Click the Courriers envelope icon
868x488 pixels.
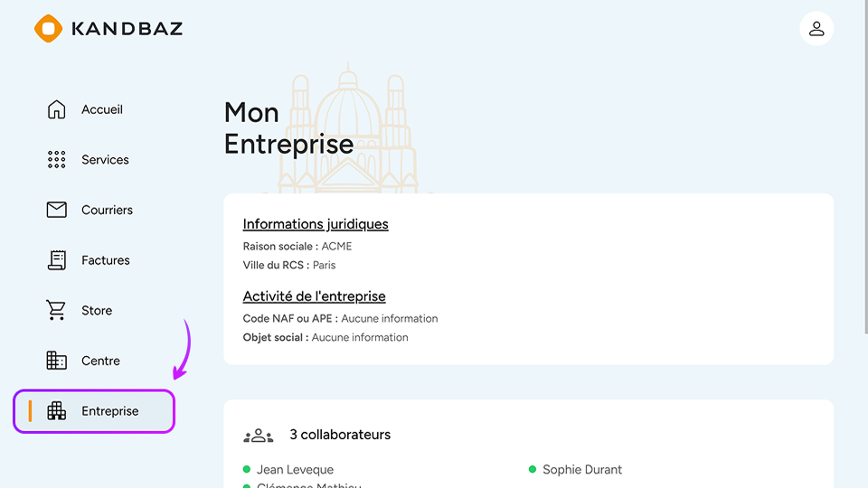tap(56, 210)
